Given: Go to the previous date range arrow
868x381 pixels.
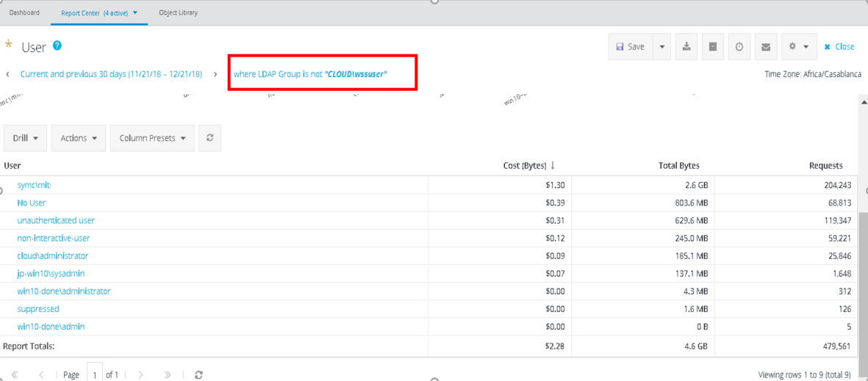Looking at the screenshot, I should tap(8, 74).
